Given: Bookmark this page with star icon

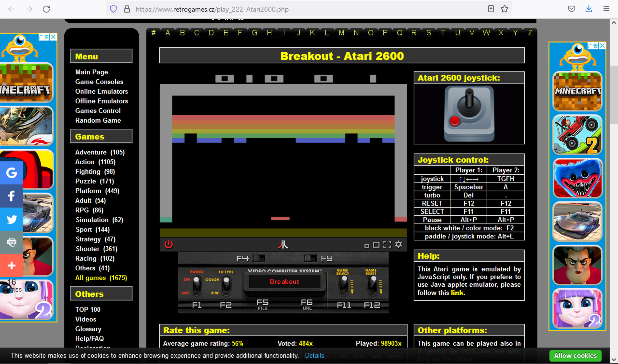Looking at the screenshot, I should coord(505,9).
